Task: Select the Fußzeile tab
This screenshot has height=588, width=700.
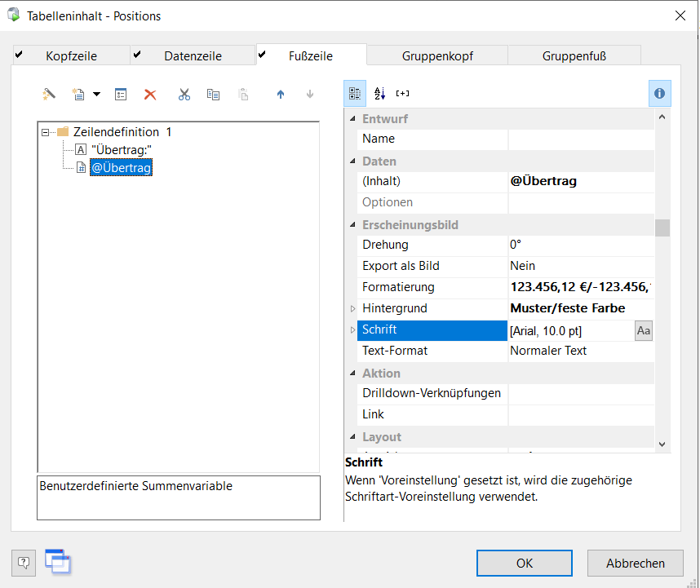Action: tap(311, 55)
